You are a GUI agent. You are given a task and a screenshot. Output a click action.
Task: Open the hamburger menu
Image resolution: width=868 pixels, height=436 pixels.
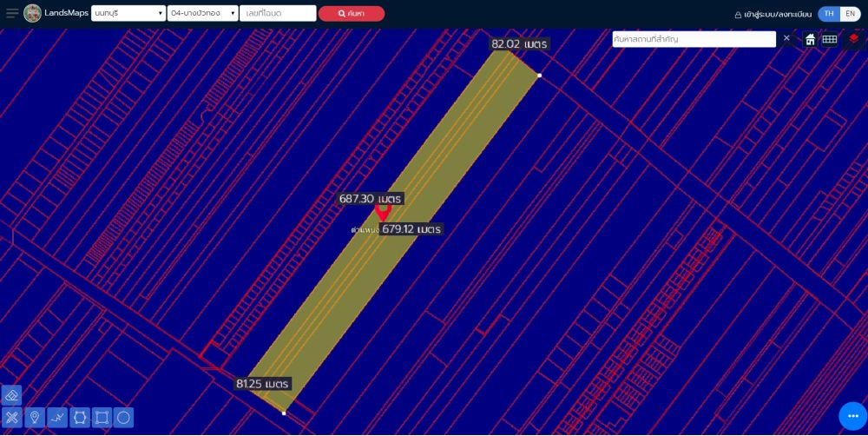(x=12, y=13)
